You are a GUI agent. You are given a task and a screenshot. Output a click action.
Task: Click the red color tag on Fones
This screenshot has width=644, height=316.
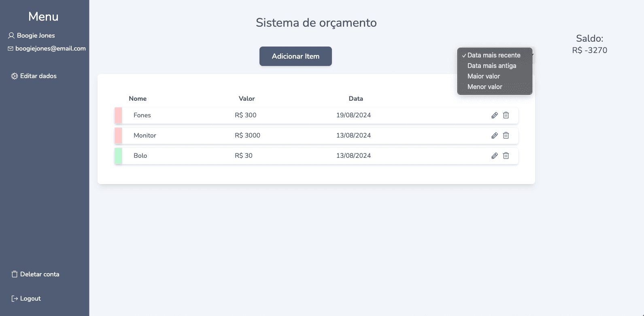pos(119,115)
